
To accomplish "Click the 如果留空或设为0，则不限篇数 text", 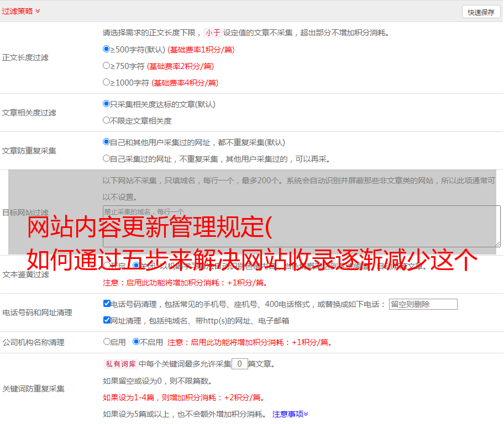I will point(158,381).
